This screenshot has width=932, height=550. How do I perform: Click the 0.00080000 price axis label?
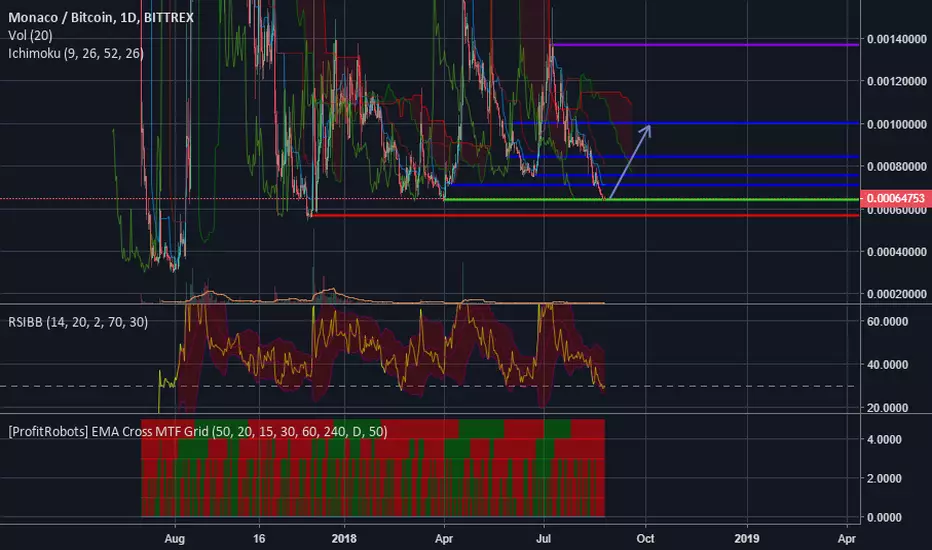pos(896,166)
